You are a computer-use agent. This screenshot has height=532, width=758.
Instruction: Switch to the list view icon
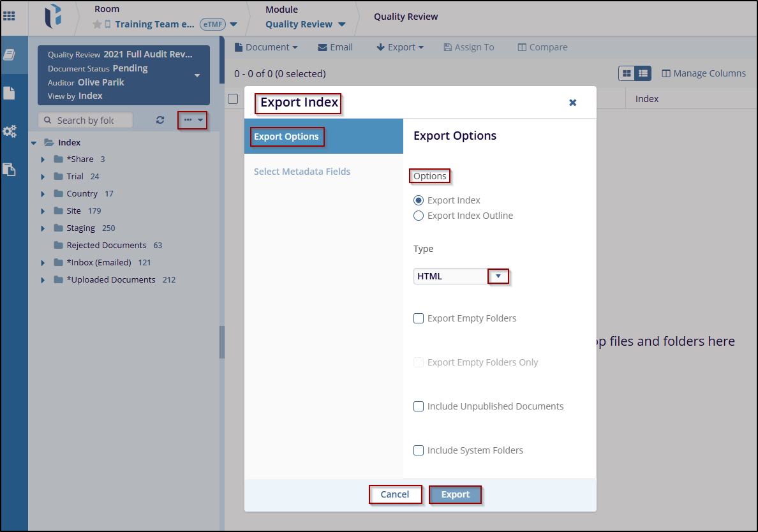(643, 73)
